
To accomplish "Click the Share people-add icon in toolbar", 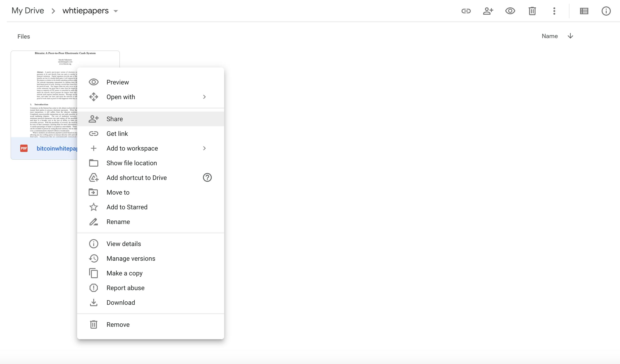I will tap(488, 11).
